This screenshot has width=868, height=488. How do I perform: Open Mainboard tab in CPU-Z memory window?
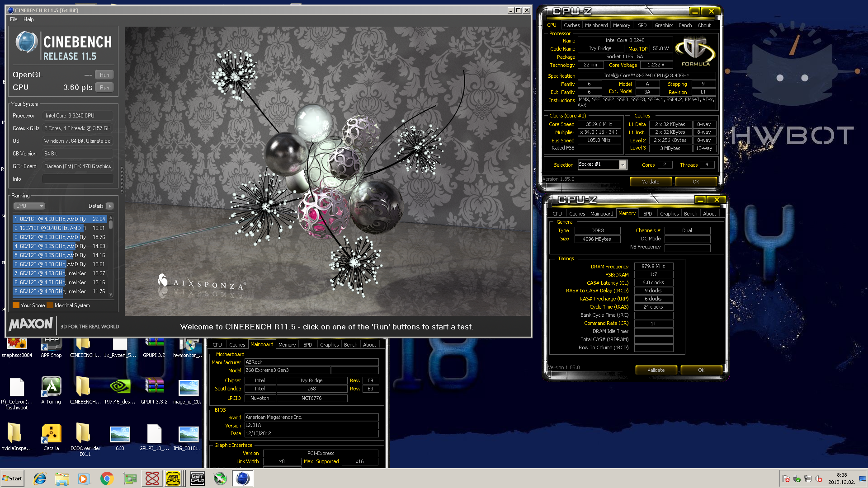click(x=602, y=214)
